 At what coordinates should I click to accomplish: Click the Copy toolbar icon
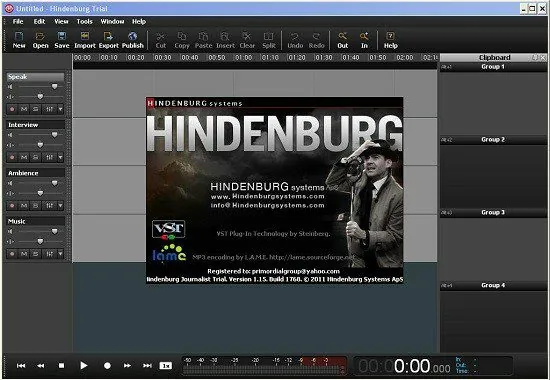(x=182, y=40)
